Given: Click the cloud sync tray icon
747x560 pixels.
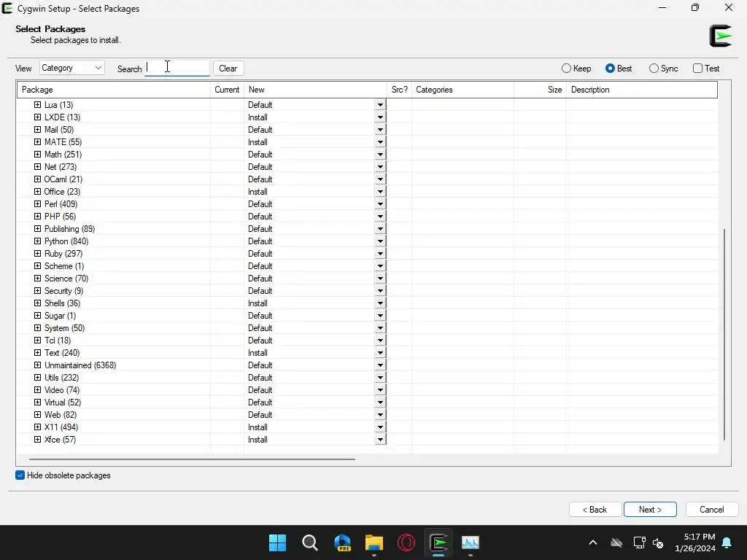Looking at the screenshot, I should coord(616,542).
